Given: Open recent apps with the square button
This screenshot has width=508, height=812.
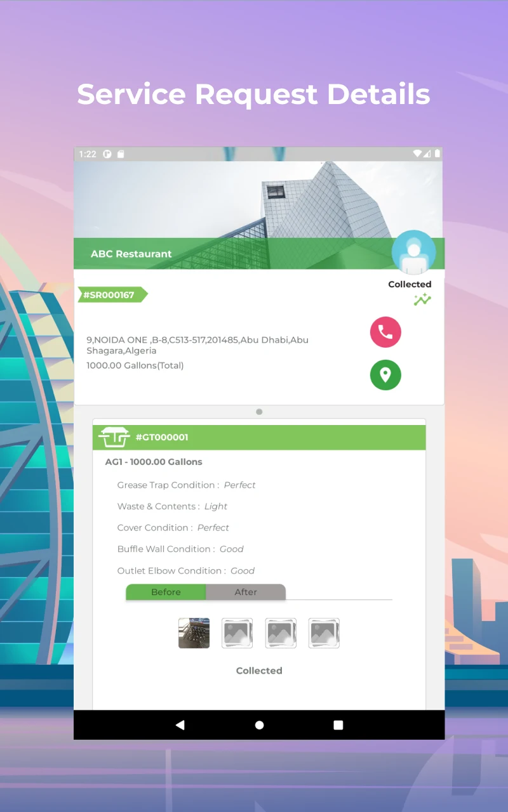Looking at the screenshot, I should pyautogui.click(x=338, y=725).
